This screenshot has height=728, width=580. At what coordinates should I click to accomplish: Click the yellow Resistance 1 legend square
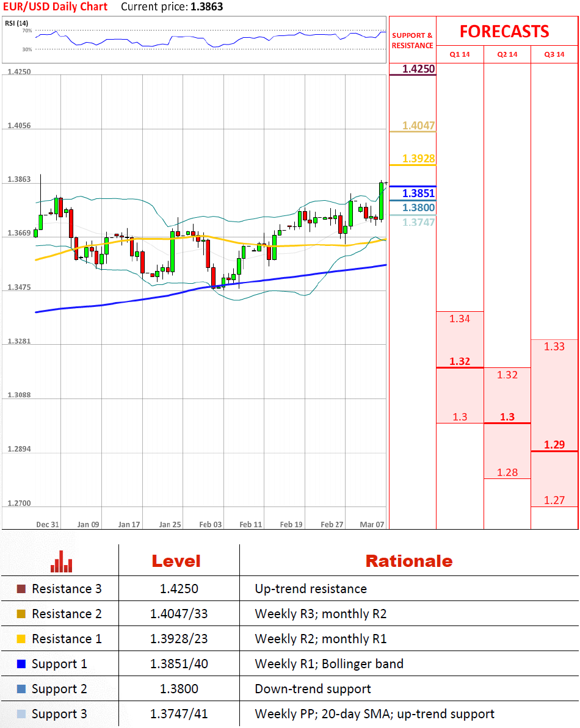pos(21,639)
